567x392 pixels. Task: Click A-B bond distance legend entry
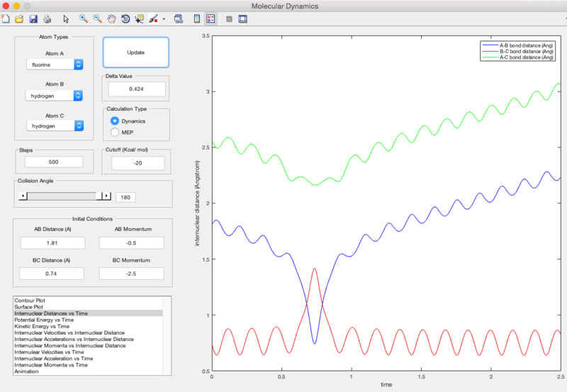517,45
